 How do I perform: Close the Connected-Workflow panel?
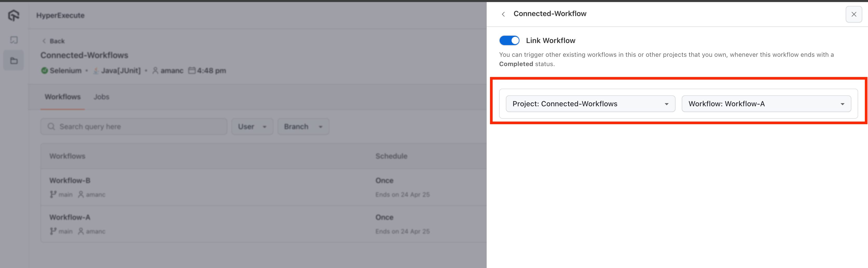click(x=853, y=14)
